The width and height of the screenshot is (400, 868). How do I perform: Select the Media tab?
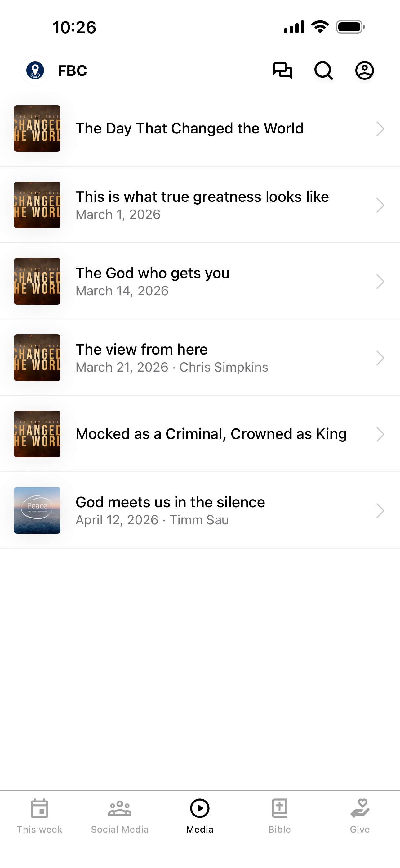click(200, 816)
